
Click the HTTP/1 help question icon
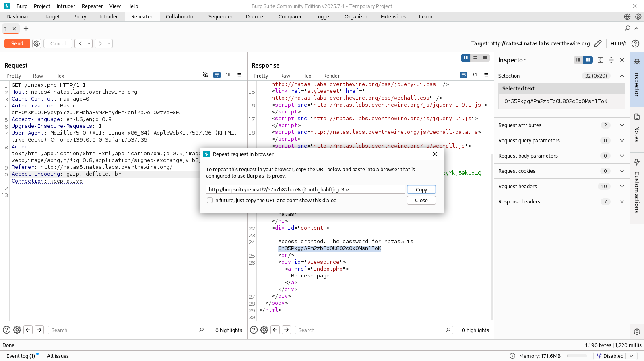[x=635, y=43]
